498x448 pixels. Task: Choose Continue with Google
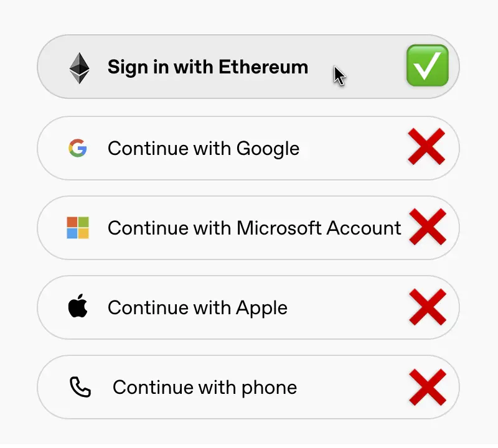[248, 148]
